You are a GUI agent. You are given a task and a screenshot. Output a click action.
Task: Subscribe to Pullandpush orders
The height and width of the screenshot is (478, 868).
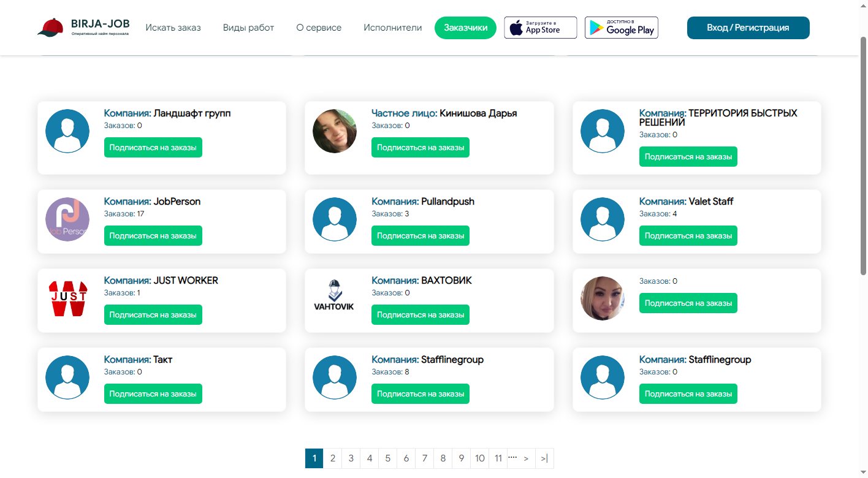(421, 235)
